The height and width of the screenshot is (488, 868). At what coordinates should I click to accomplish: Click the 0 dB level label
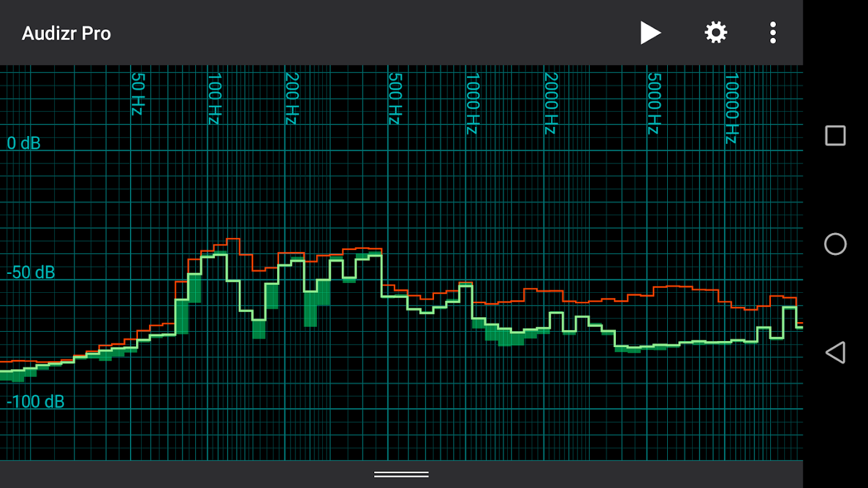point(24,143)
